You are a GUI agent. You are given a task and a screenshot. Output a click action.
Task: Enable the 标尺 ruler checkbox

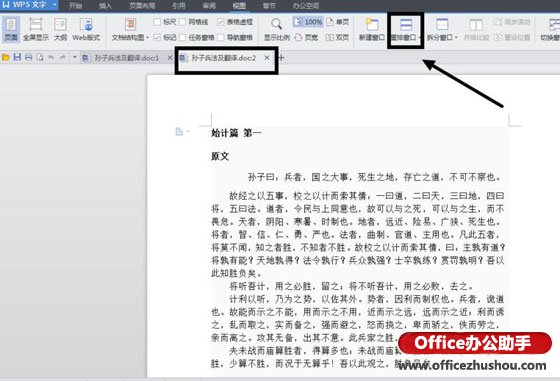pos(157,22)
